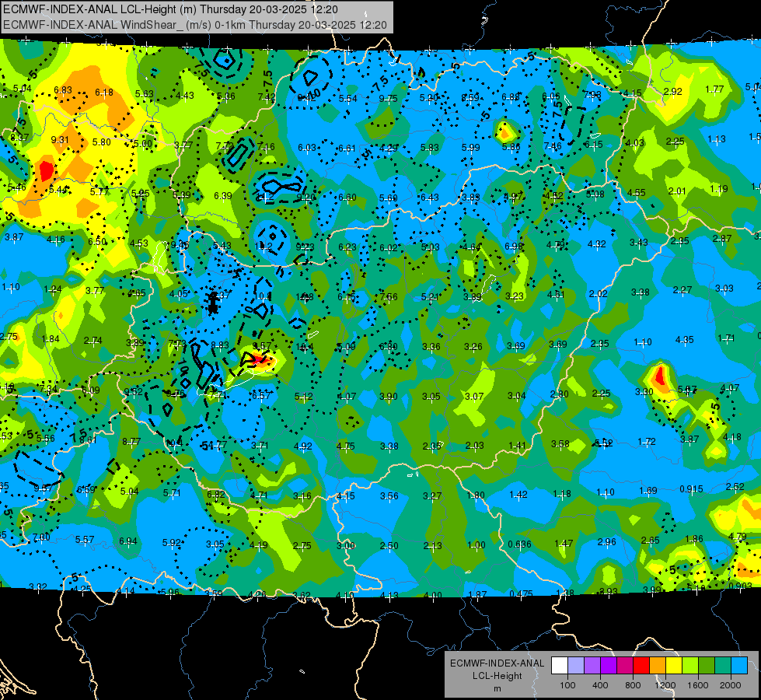Click the LCL-Height title line at top
Image resolution: width=761 pixels, height=700 pixels.
[171, 9]
